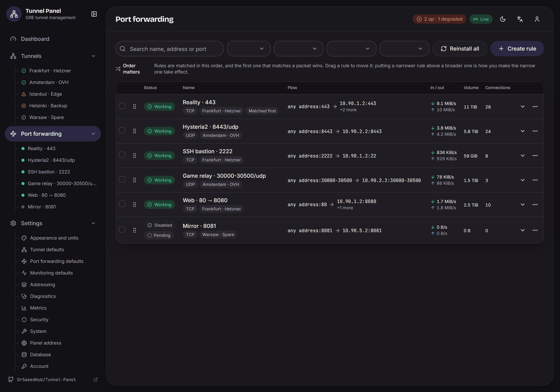Click the 2 up · 1 degraded status badge
Viewport: 560px width, 392px height.
pyautogui.click(x=439, y=19)
